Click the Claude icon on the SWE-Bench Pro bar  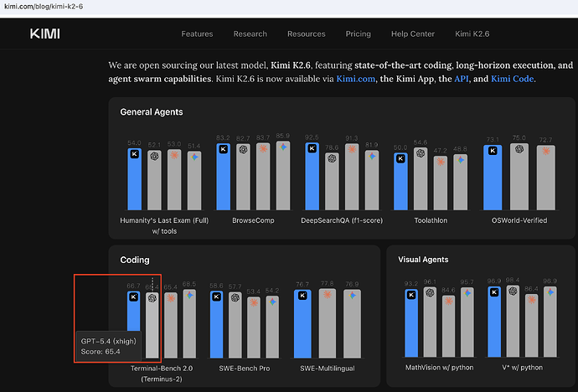[x=254, y=302]
